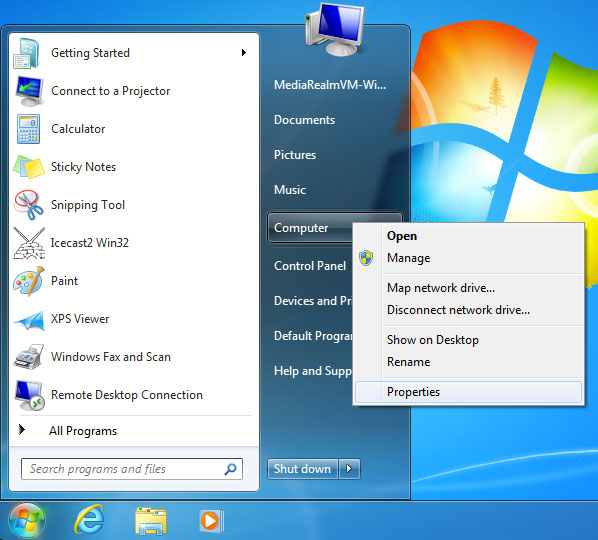598x540 pixels.
Task: Open the Snipping Tool scissors icon
Action: point(29,205)
